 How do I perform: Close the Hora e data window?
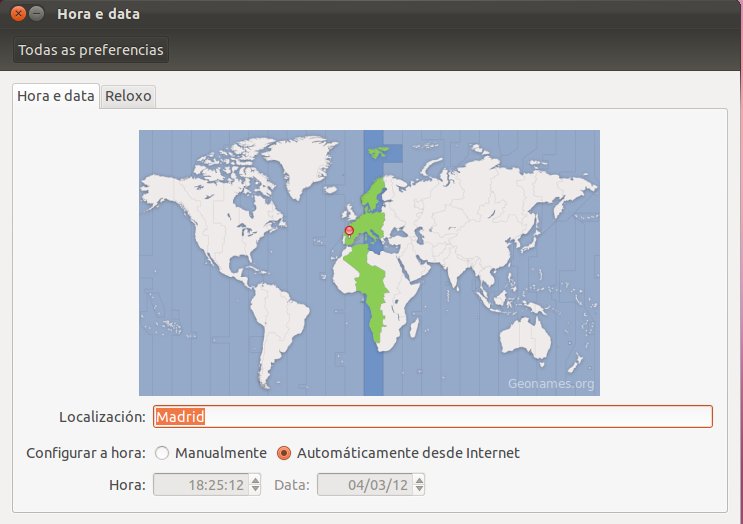[18, 14]
